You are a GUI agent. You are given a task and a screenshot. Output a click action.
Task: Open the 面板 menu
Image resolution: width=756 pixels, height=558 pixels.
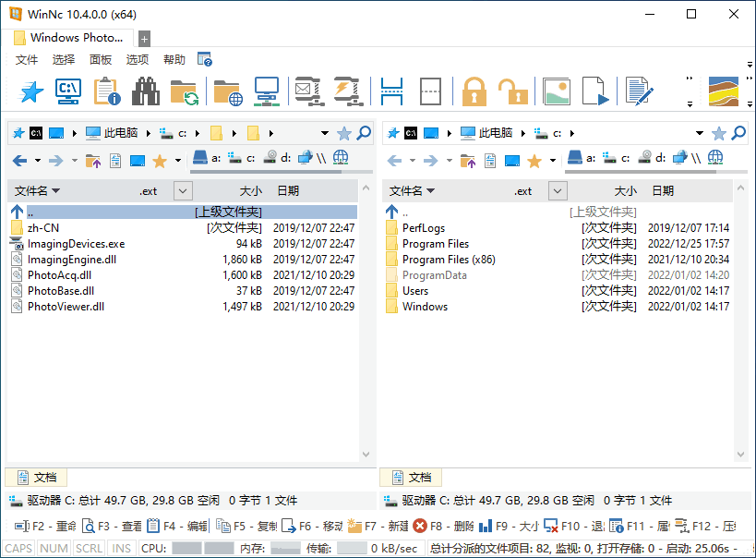coord(101,59)
